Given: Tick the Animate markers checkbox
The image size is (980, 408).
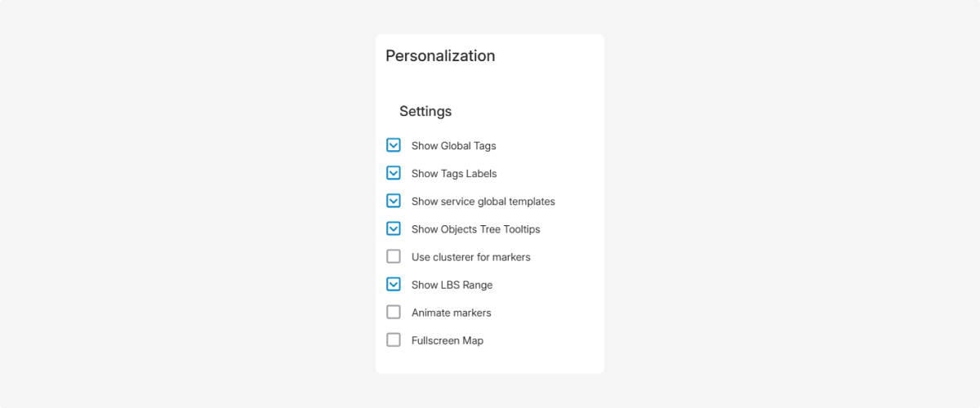Looking at the screenshot, I should point(394,312).
